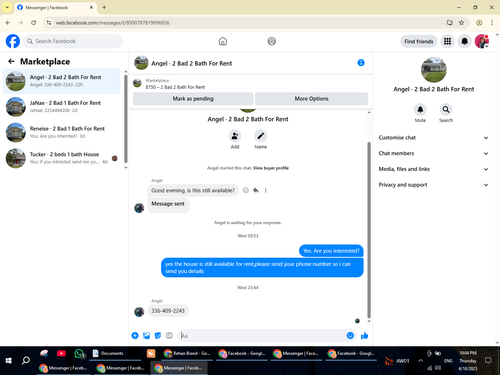Click Angel's large profile thumbnail in right panel
500x375 pixels.
coord(433,70)
